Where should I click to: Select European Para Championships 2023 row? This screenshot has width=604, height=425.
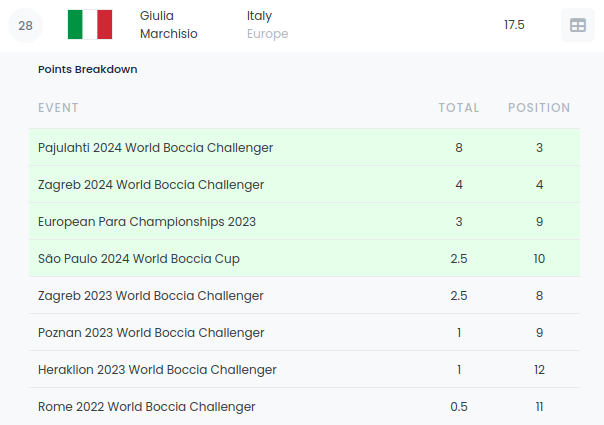tap(147, 222)
